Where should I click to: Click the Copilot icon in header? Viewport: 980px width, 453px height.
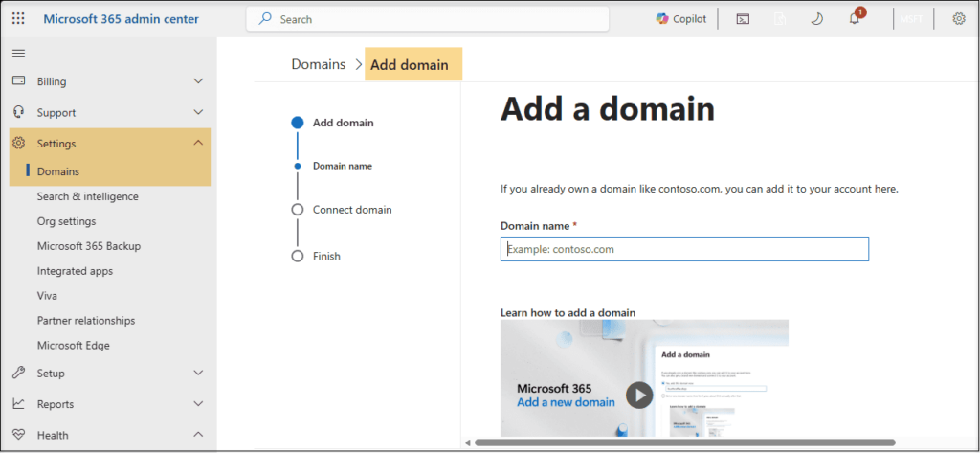point(662,19)
